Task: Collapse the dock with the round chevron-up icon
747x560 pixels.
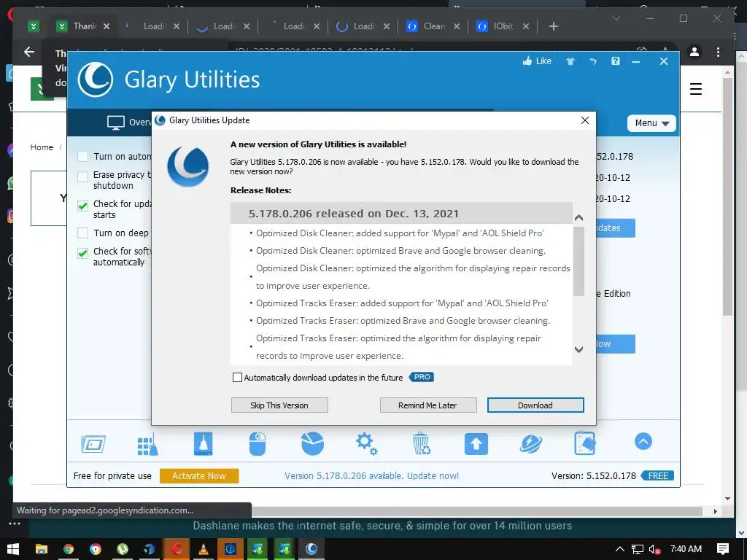Action: click(x=643, y=441)
